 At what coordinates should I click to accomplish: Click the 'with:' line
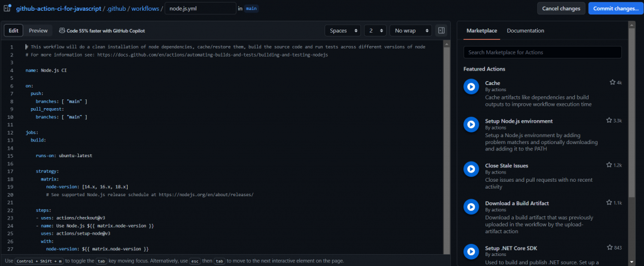pos(47,241)
